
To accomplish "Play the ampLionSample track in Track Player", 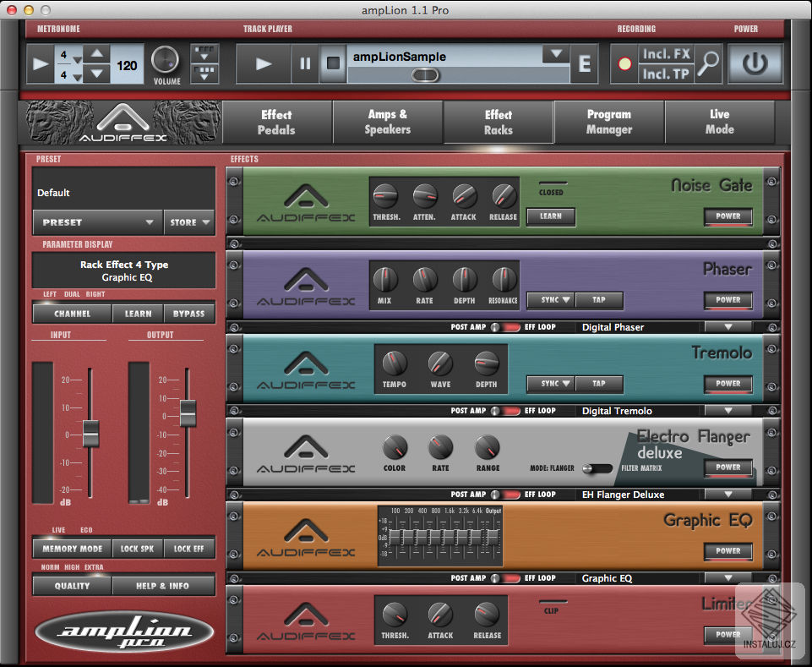I will (x=263, y=63).
